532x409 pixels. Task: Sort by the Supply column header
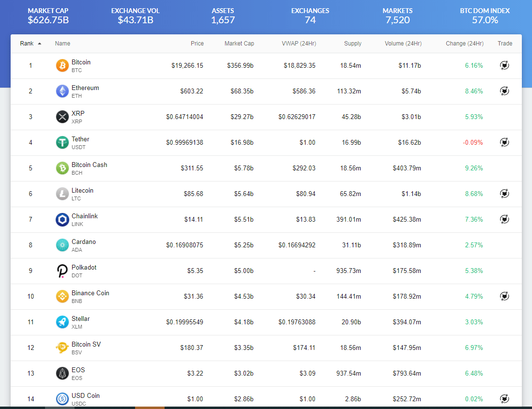click(x=352, y=44)
